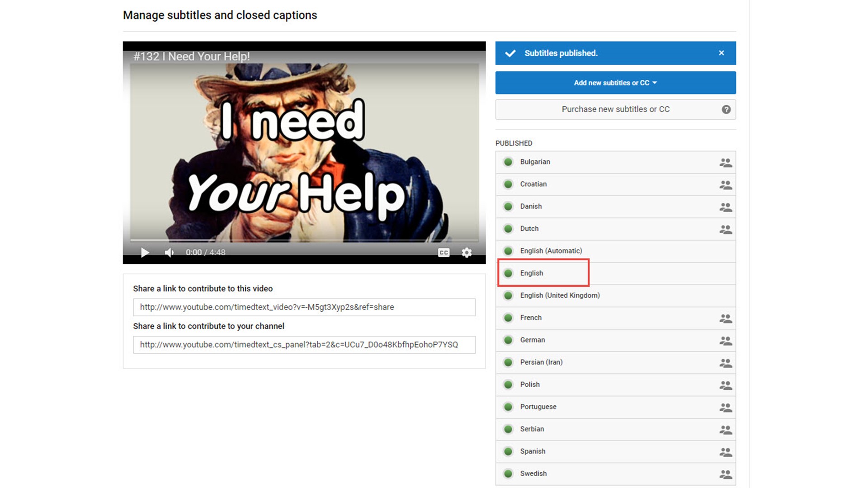Mute the video volume speaker icon
The image size is (868, 488).
(x=169, y=253)
